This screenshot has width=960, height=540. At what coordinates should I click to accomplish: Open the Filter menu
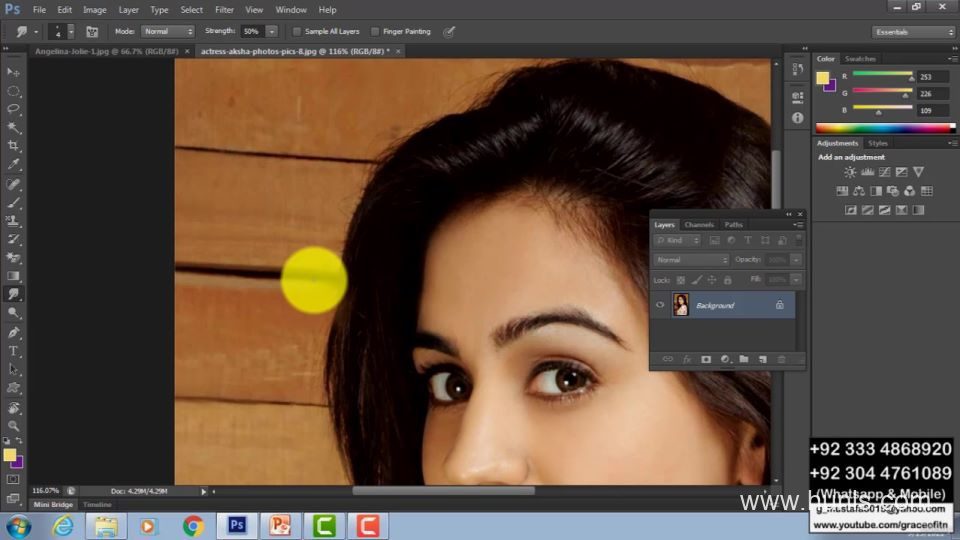(224, 10)
